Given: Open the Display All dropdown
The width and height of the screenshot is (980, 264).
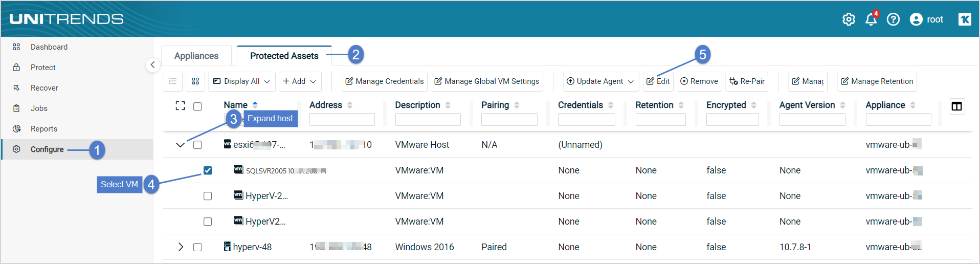Looking at the screenshot, I should tap(242, 81).
